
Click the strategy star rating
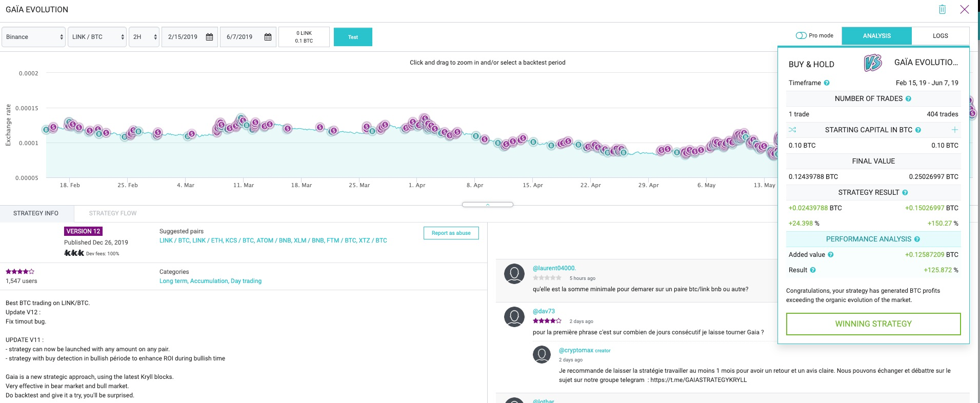pos(20,271)
